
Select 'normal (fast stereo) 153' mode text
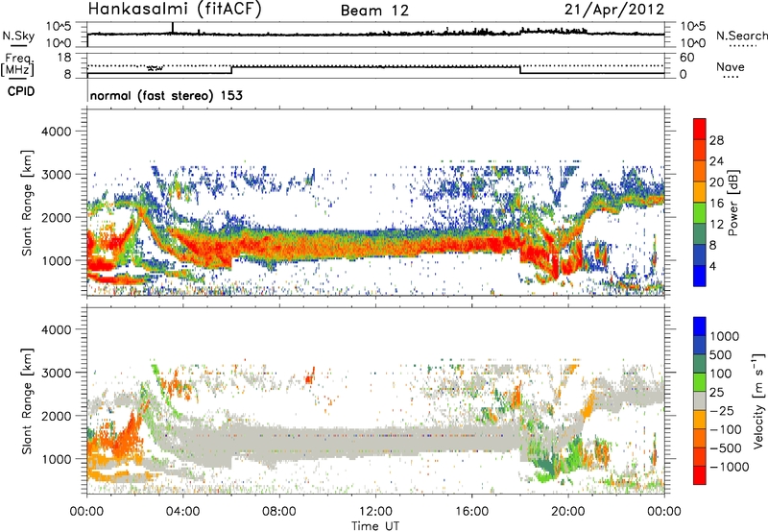[166, 95]
